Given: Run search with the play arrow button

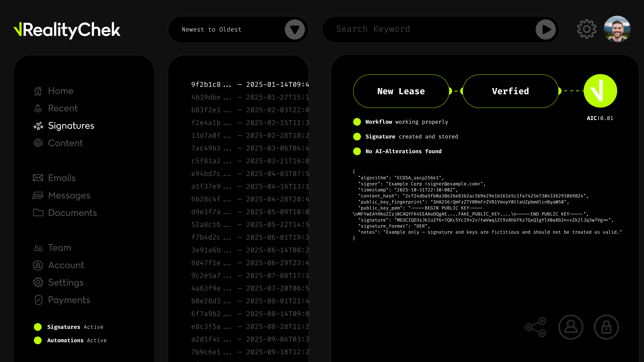Looking at the screenshot, I should coord(546,29).
